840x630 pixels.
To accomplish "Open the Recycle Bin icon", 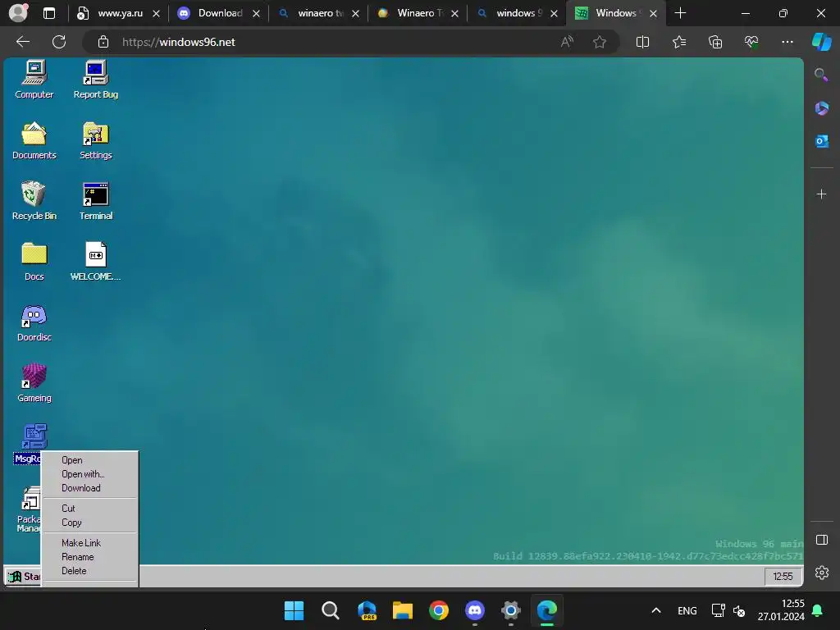I will [34, 201].
